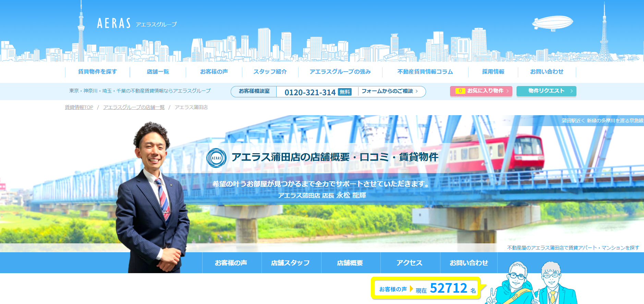Open お問い合わせ in the top navigation

point(547,72)
